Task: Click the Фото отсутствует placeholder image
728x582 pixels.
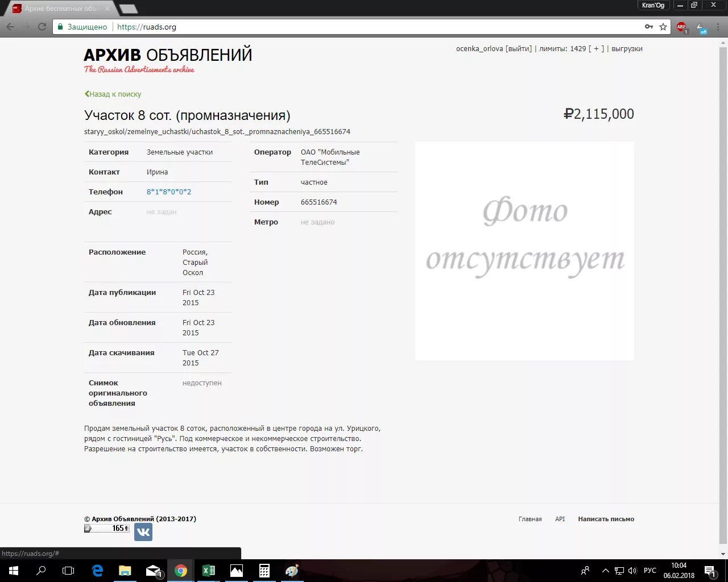Action: (x=524, y=251)
